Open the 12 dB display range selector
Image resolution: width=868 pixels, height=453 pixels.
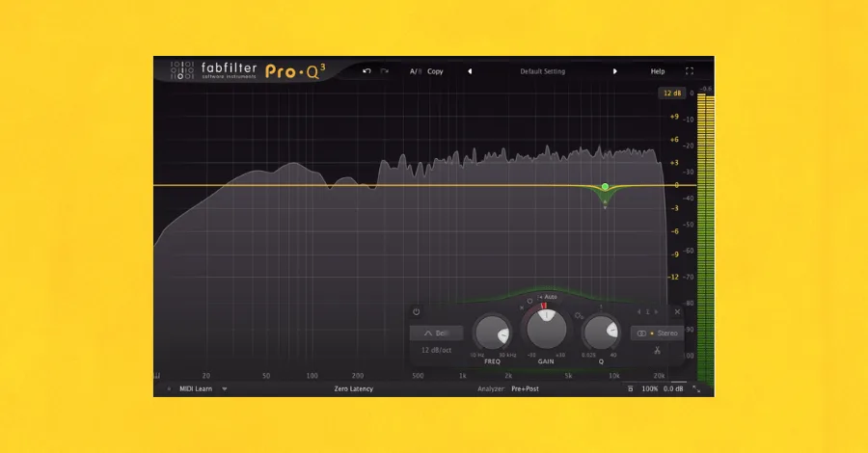click(x=672, y=93)
